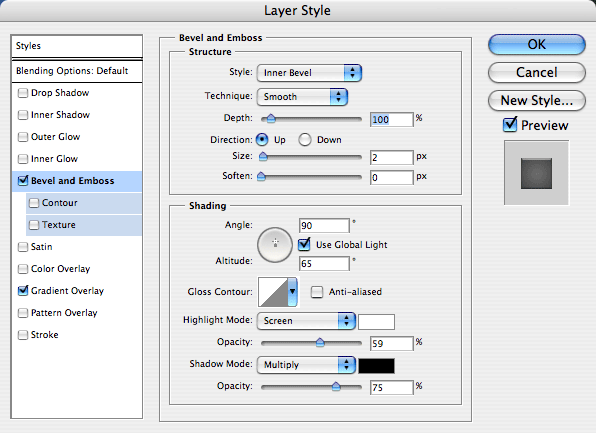596x433 pixels.
Task: Click the style preview swatch under Preview
Action: point(536,173)
